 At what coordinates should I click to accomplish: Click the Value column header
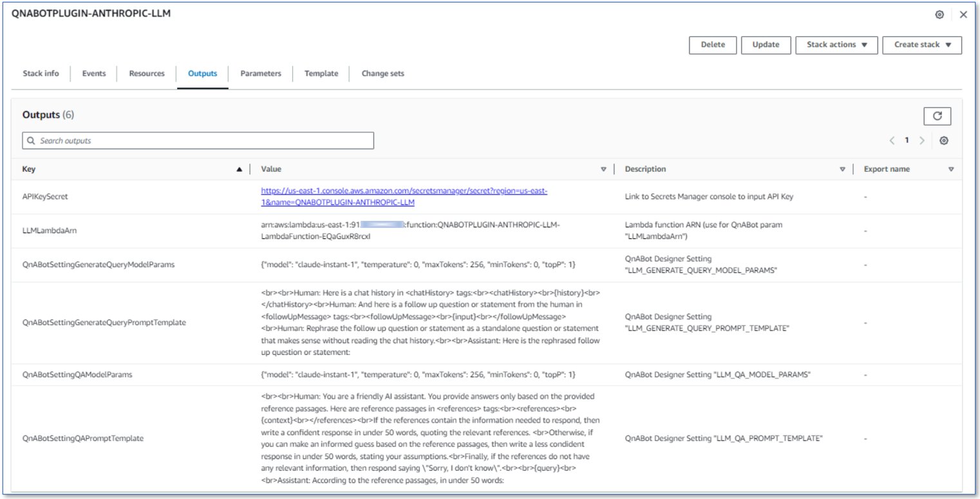[x=271, y=169]
